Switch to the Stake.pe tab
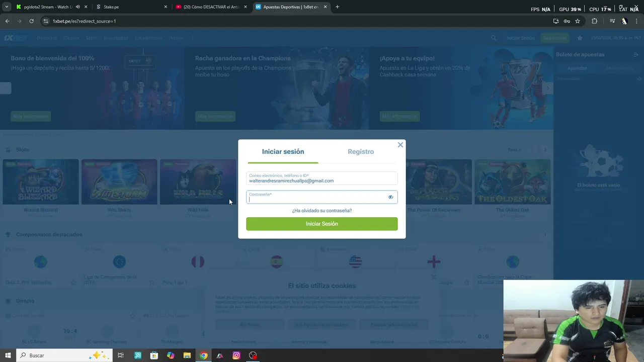Viewport: 644px width, 362px height. [x=131, y=7]
